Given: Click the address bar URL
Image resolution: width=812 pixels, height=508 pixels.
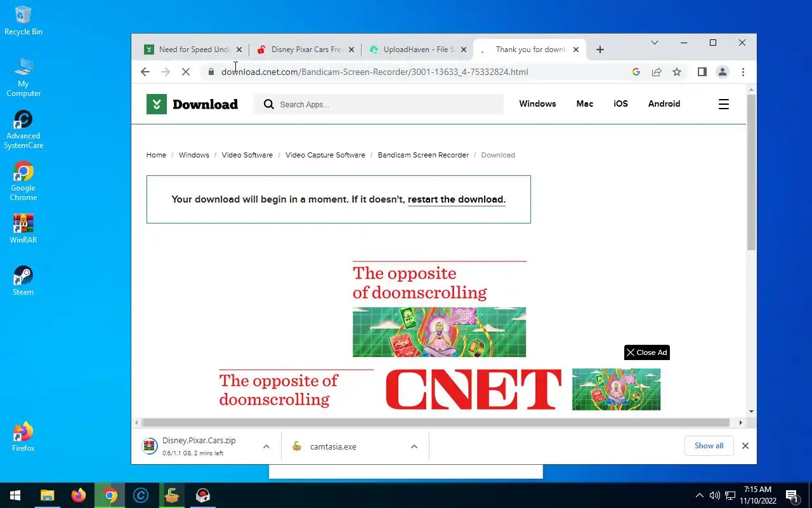Looking at the screenshot, I should pyautogui.click(x=374, y=72).
